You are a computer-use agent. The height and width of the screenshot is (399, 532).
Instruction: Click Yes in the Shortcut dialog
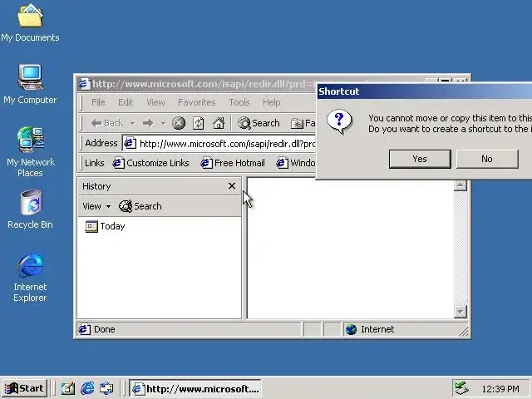pos(420,159)
